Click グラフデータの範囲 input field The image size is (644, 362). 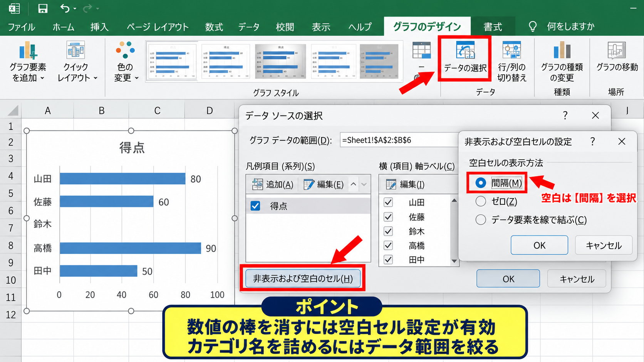coord(399,140)
